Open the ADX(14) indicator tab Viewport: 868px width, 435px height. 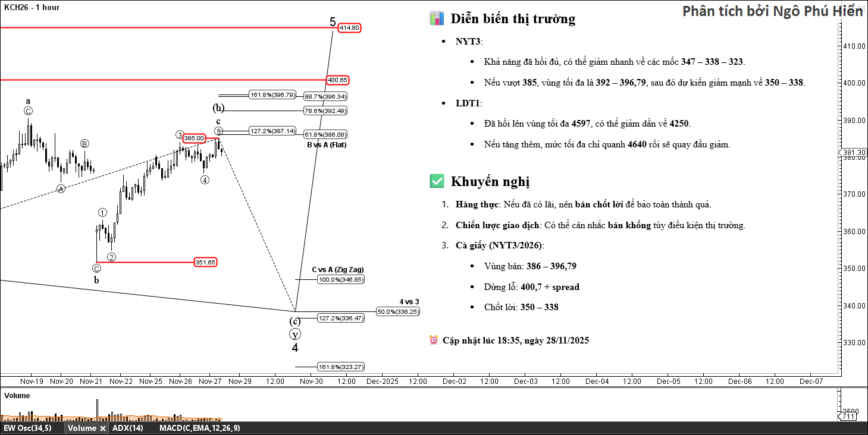coord(127,428)
